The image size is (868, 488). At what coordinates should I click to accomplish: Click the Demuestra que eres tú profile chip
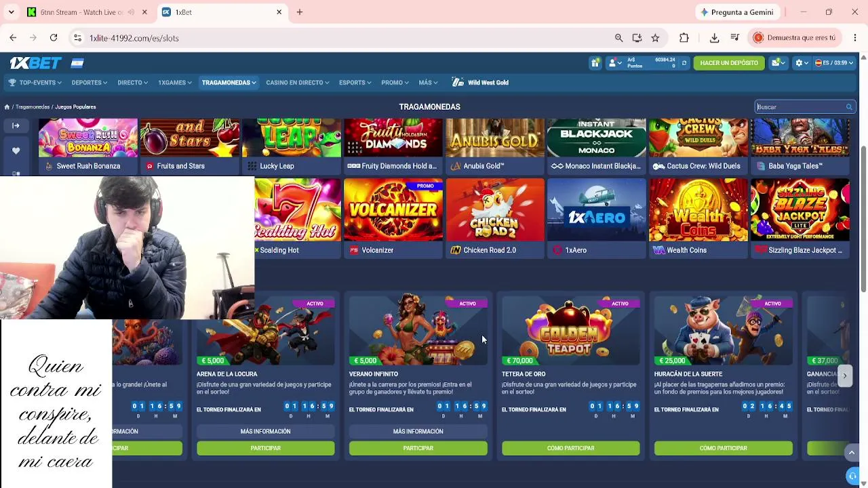(x=795, y=38)
